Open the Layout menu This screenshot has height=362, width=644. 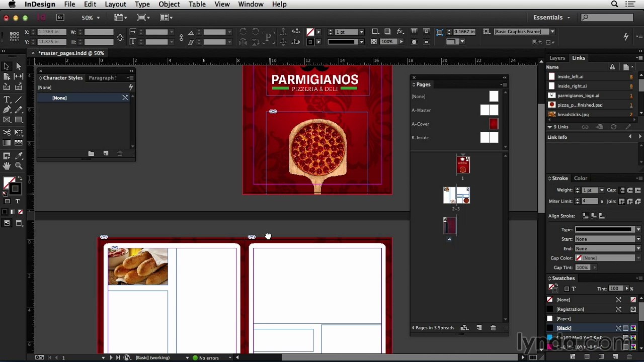coord(115,4)
